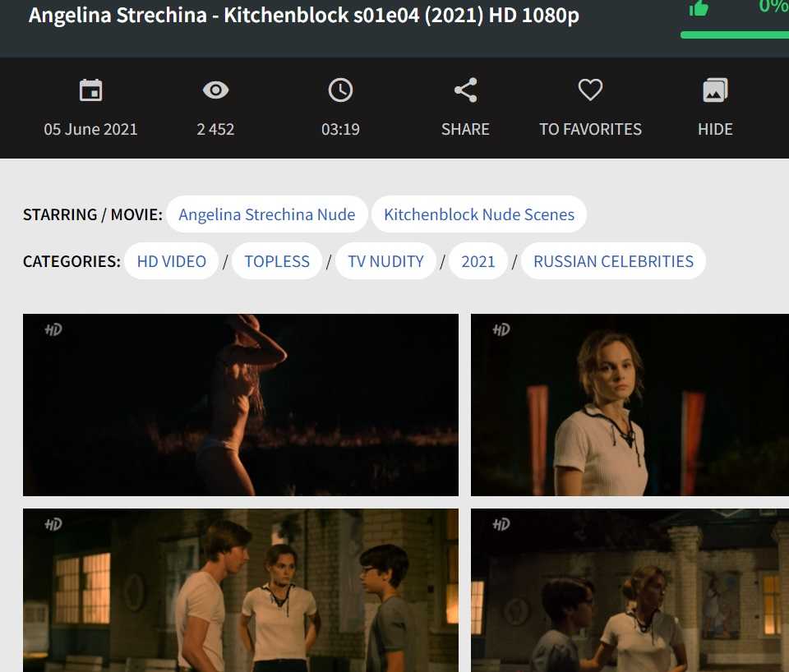Add video to favorites with heart icon
Image resolution: width=789 pixels, height=672 pixels.
tap(590, 90)
